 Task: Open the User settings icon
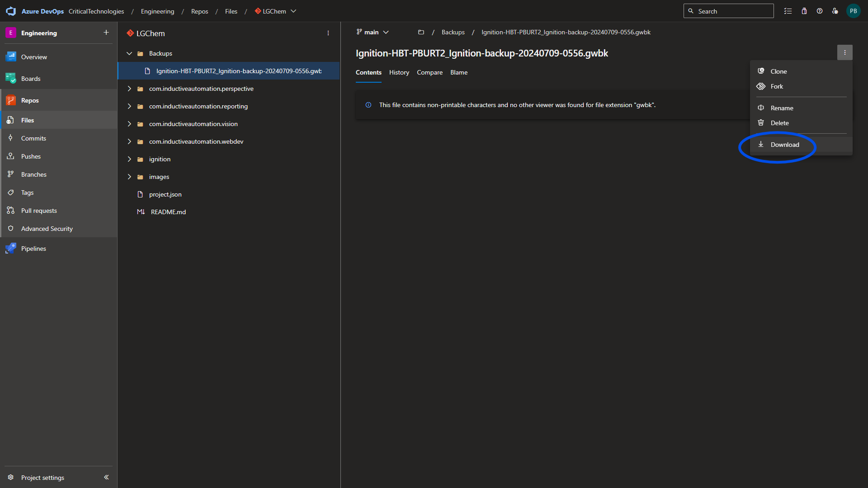[x=835, y=11]
